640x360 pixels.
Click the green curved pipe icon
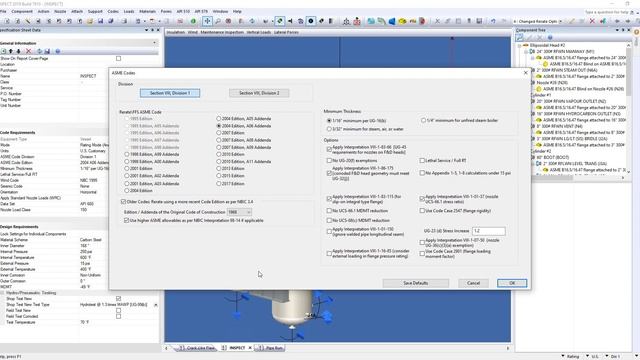pos(381,21)
